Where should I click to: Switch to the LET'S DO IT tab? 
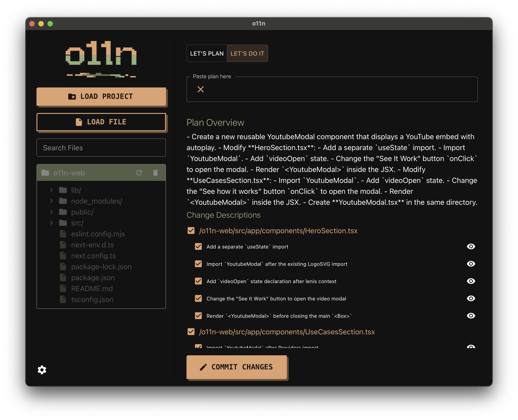click(247, 54)
